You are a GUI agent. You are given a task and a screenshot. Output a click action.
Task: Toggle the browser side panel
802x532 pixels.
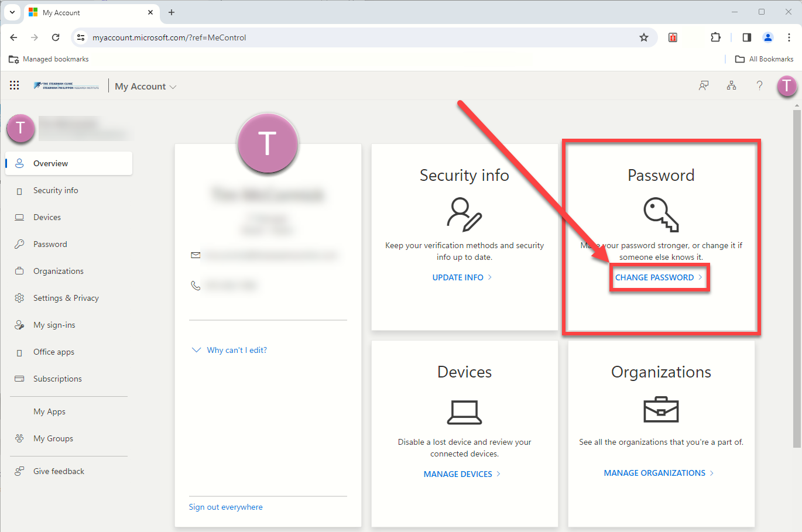(x=747, y=37)
